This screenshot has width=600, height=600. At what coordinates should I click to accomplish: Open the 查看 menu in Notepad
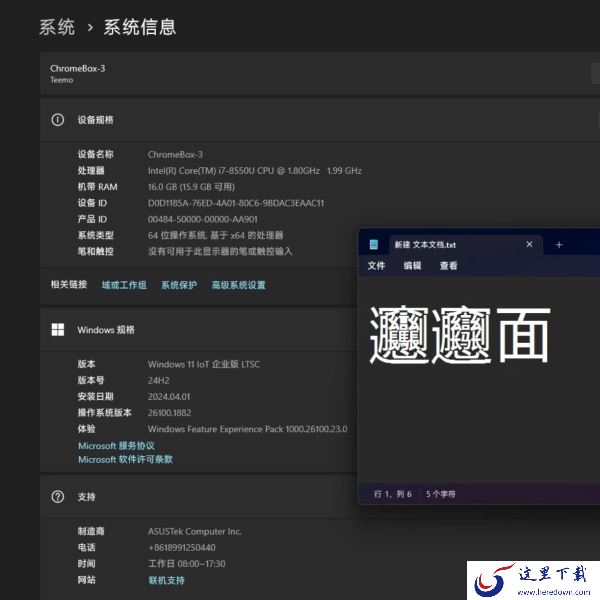coord(448,265)
